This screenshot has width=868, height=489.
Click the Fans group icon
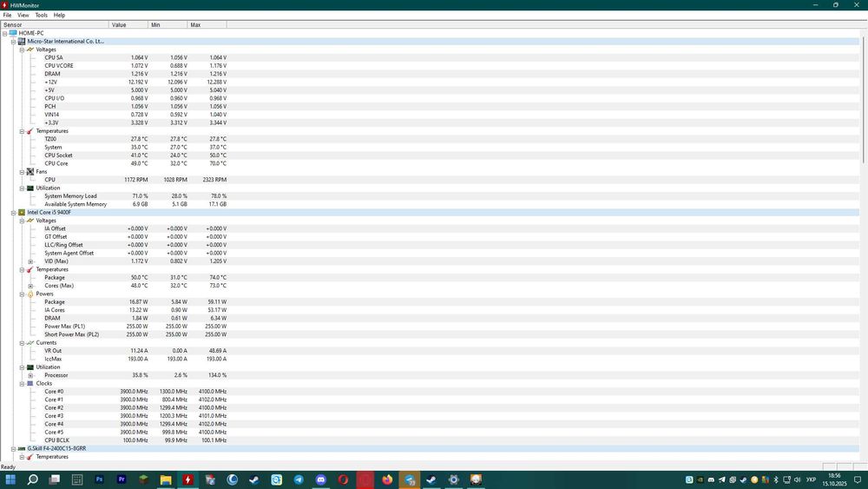coord(30,172)
